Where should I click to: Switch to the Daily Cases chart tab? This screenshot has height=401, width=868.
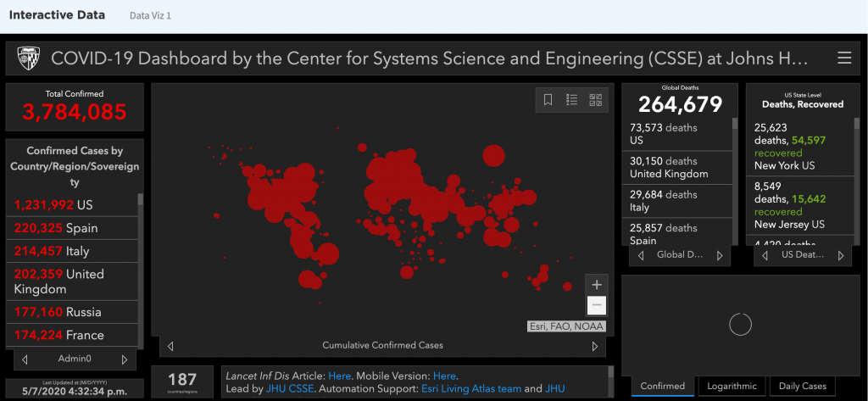point(802,386)
